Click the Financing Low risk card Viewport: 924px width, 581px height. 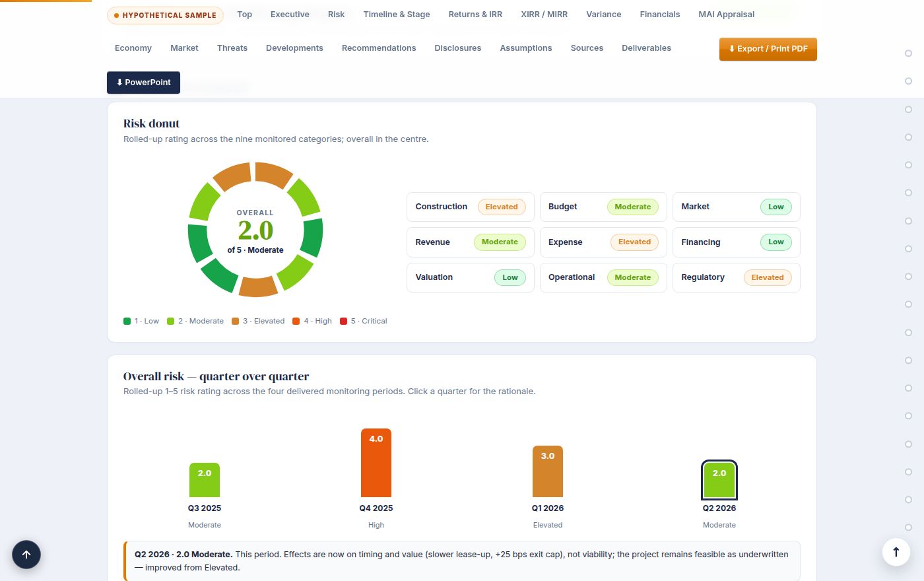[737, 242]
